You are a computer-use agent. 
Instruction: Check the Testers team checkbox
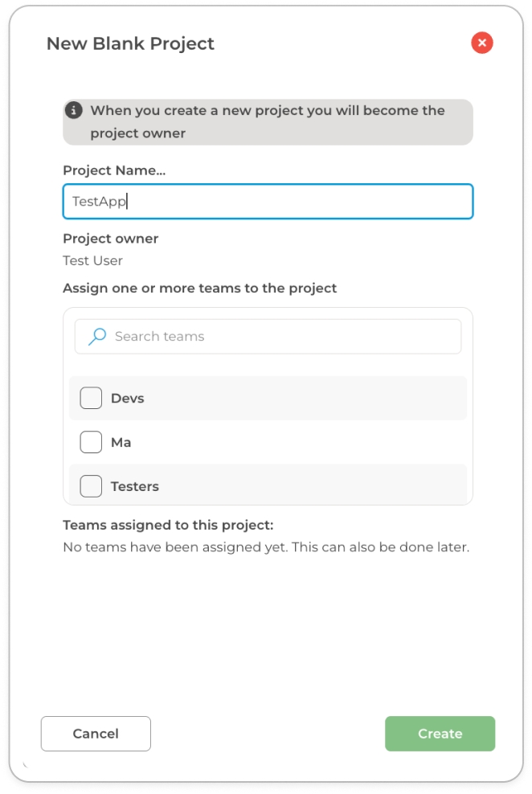coord(91,486)
